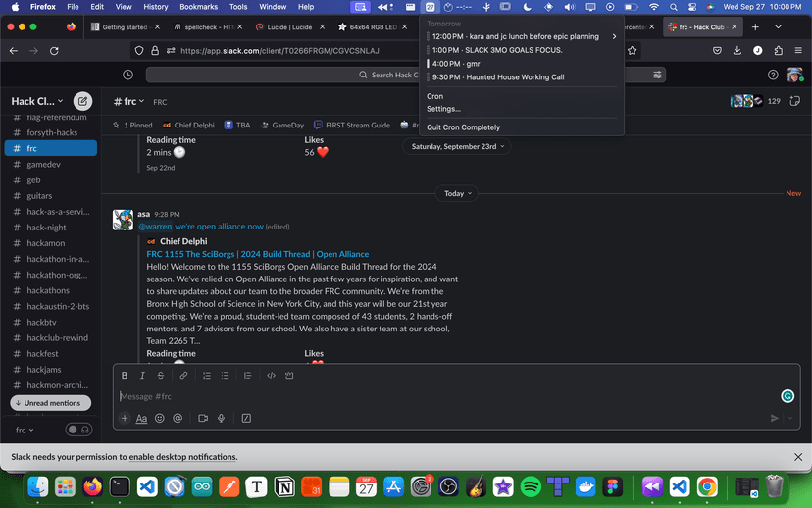This screenshot has width=812, height=508.
Task: Expand the Hack Club workspace menu
Action: coord(37,101)
